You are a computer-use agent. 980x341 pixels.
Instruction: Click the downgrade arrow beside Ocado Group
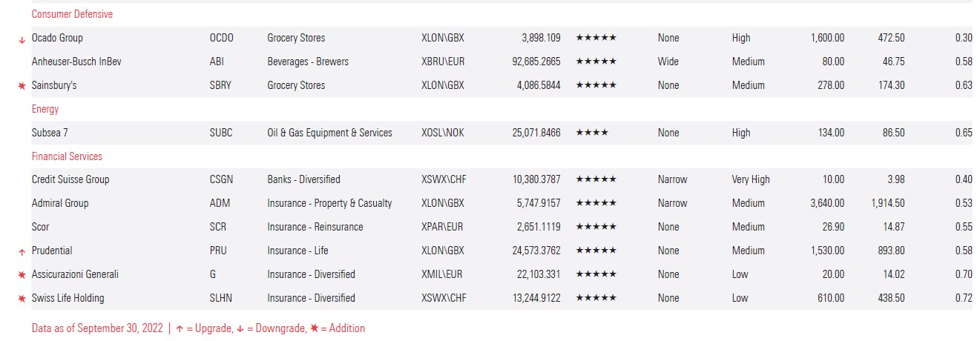tap(22, 39)
